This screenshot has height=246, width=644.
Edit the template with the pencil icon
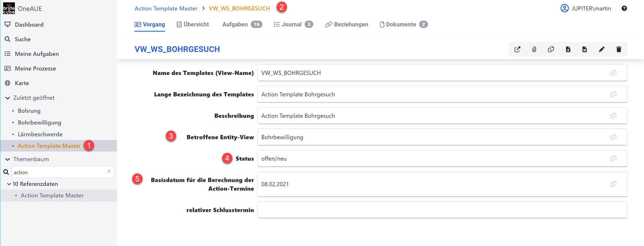[x=602, y=49]
